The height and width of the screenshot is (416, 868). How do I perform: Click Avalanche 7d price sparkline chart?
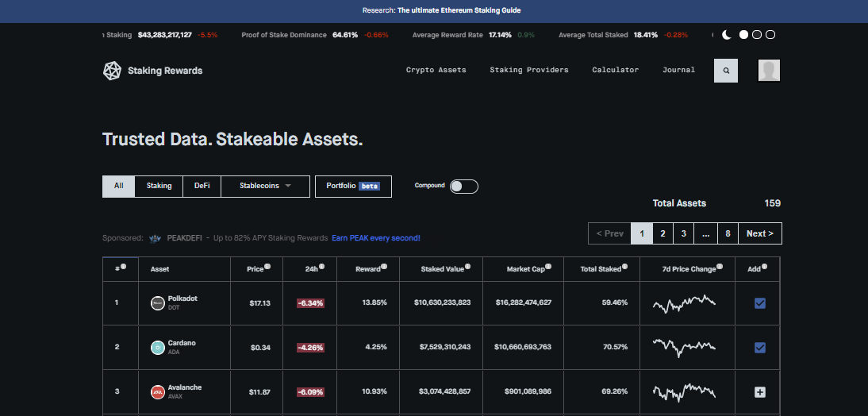tap(684, 391)
